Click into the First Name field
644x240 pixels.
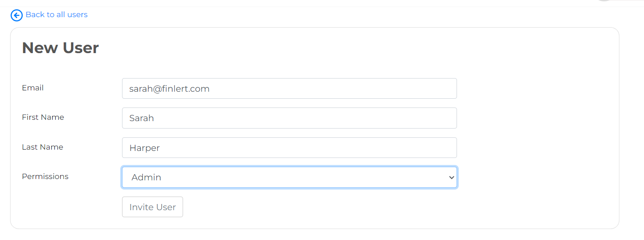tap(289, 118)
